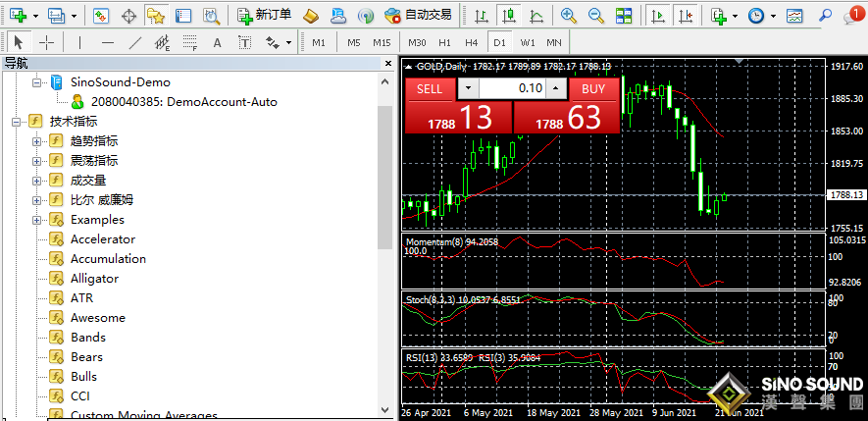
Task: Click the DemoAccount-Auto user icon
Action: (78, 102)
